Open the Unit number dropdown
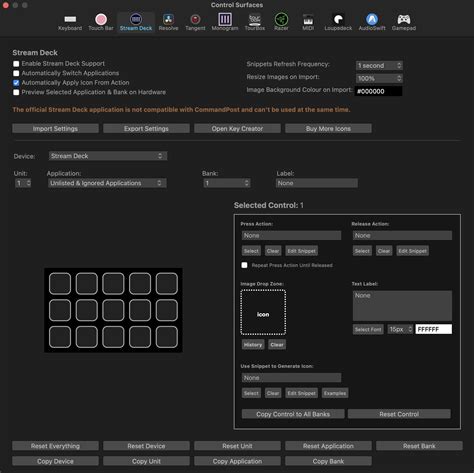474x473 pixels. tap(23, 183)
